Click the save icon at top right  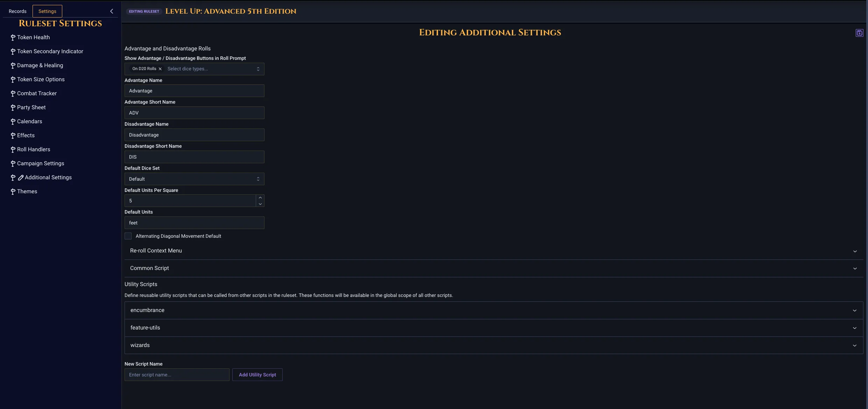[859, 33]
